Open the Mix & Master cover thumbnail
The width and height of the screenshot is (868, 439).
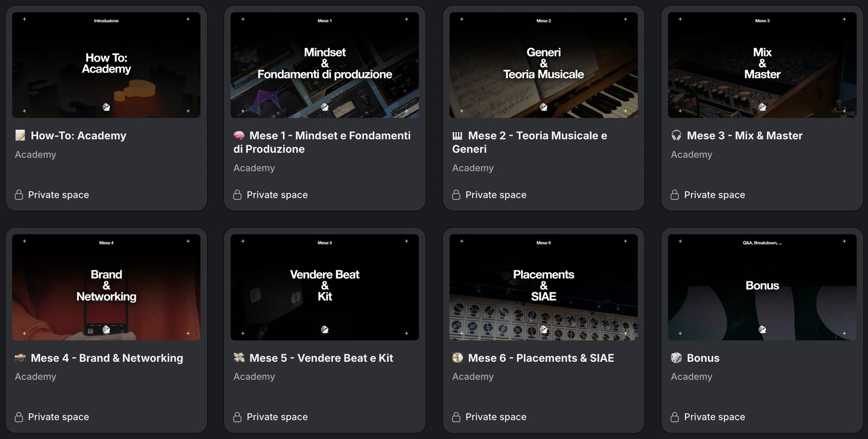[762, 65]
